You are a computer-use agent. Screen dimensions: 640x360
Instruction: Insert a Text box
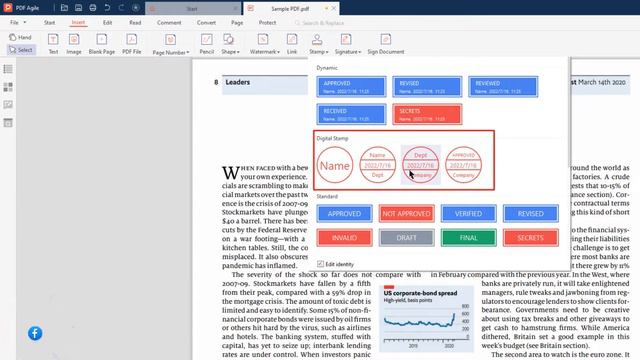(x=53, y=44)
